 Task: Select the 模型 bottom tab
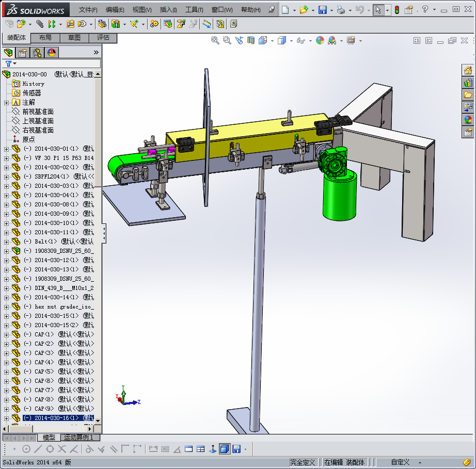49,437
